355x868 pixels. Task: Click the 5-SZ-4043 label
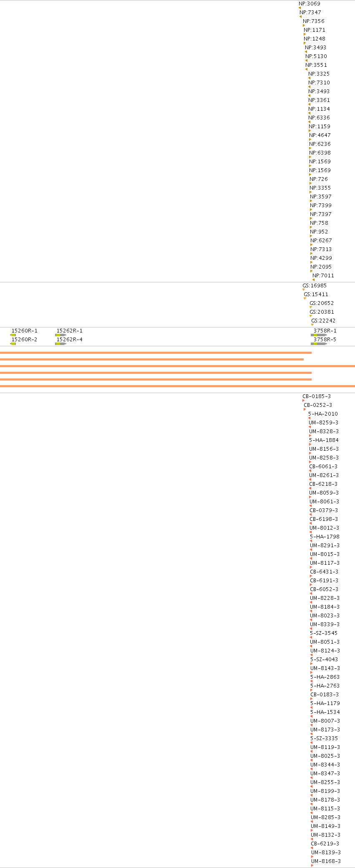pyautogui.click(x=324, y=660)
